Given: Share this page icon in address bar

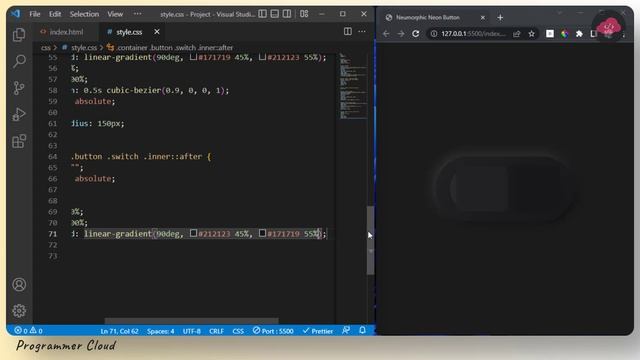Looking at the screenshot, I should pos(517,33).
